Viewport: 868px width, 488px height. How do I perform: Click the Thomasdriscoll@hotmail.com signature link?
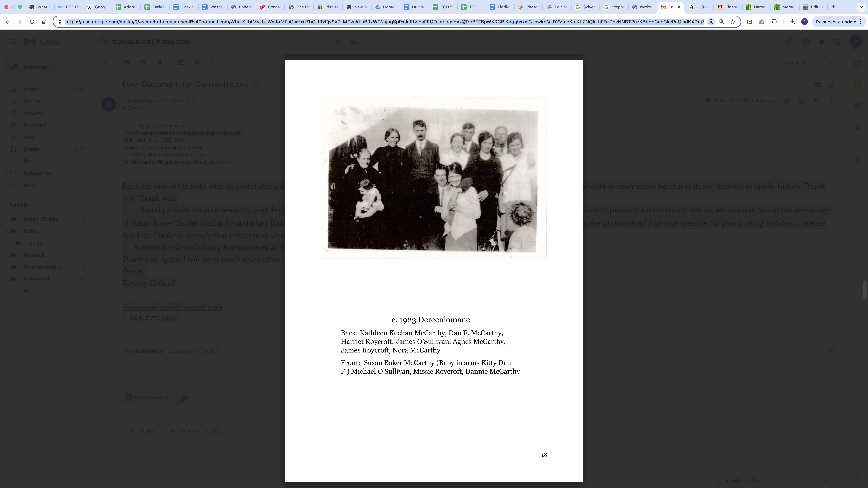[x=172, y=307]
